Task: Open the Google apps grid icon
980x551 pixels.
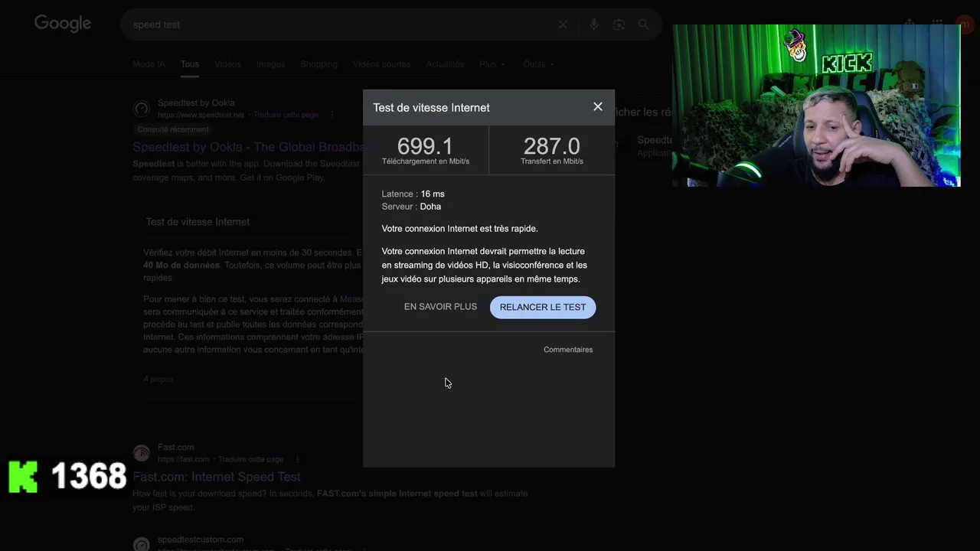Action: [937, 24]
